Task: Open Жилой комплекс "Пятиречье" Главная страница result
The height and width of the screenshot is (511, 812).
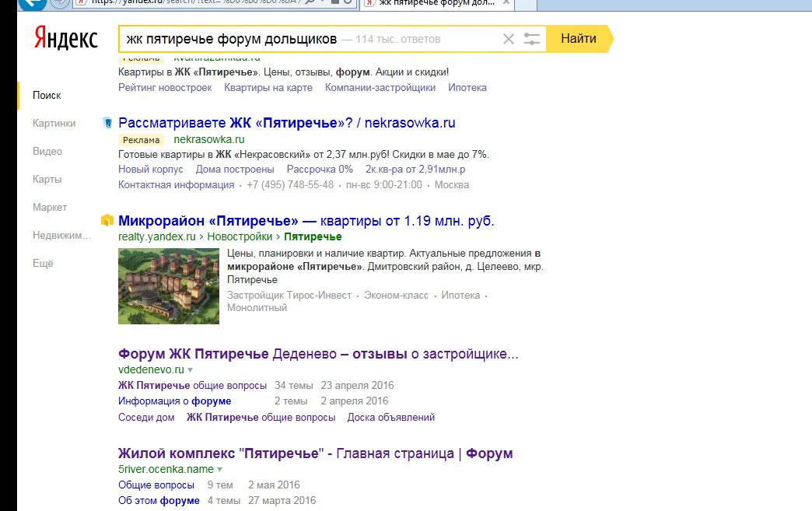Action: pos(315,453)
